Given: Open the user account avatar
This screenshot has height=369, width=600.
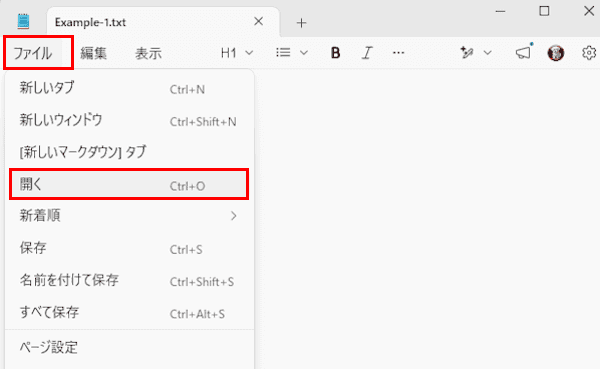Looking at the screenshot, I should click(x=556, y=53).
